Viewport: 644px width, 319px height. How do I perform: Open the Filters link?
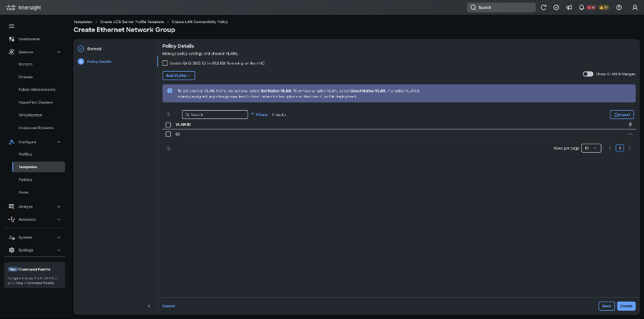pyautogui.click(x=259, y=115)
